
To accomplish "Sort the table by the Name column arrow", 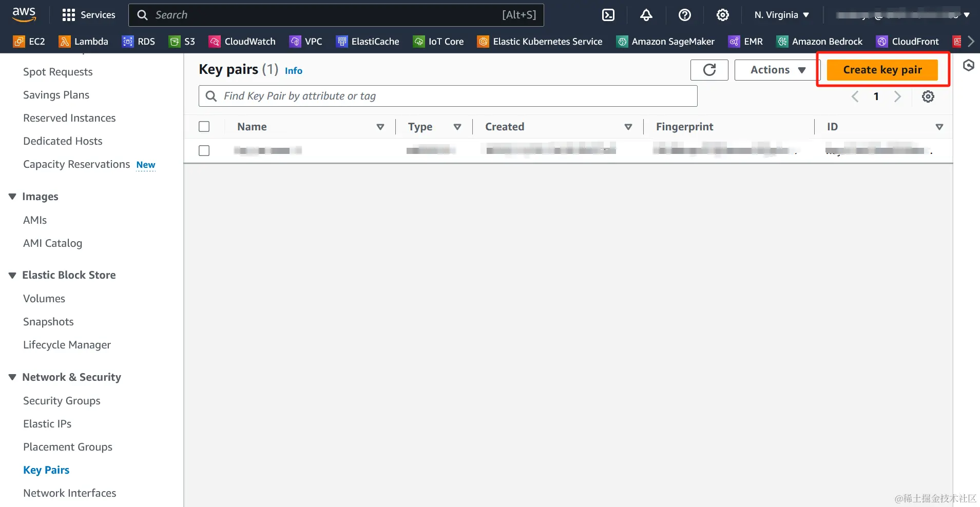I will [x=380, y=127].
